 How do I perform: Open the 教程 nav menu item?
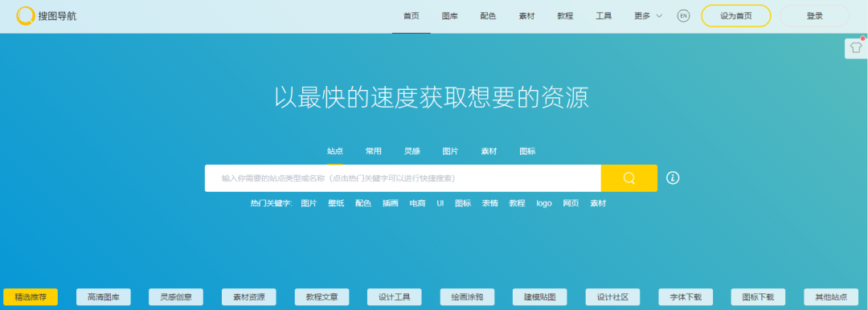click(x=565, y=16)
